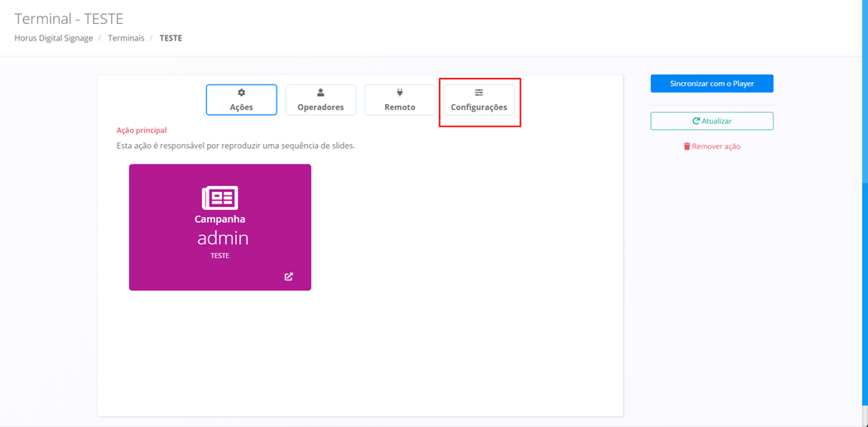Click the sliders icon above Configurações

pyautogui.click(x=479, y=93)
